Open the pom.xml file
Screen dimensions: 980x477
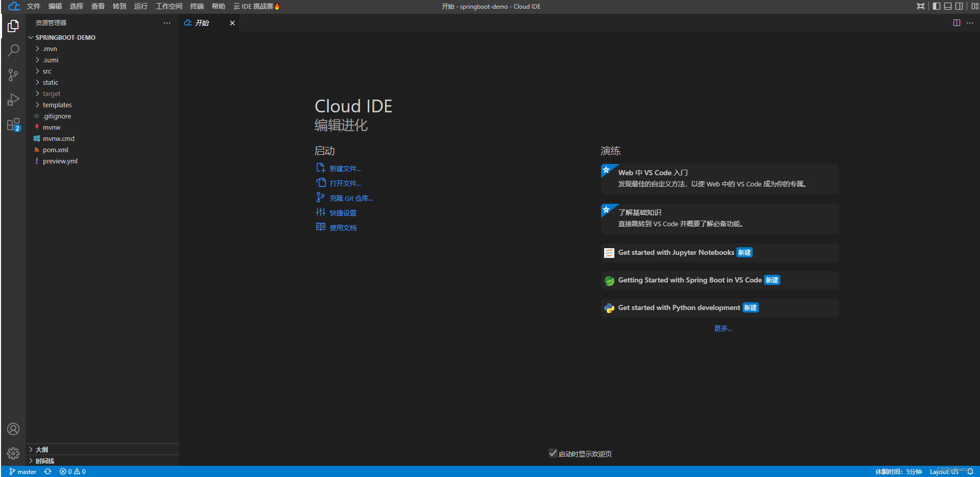102,150
